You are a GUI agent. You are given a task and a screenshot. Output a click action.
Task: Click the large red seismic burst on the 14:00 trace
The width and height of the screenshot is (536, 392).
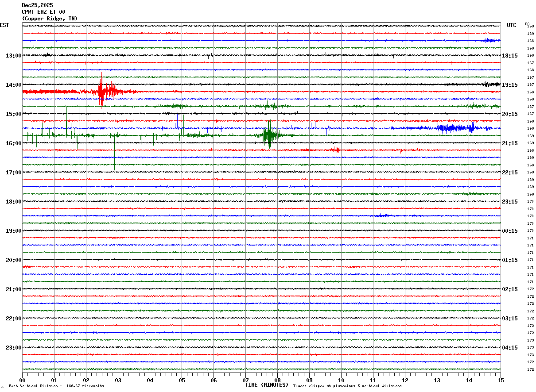106,91
